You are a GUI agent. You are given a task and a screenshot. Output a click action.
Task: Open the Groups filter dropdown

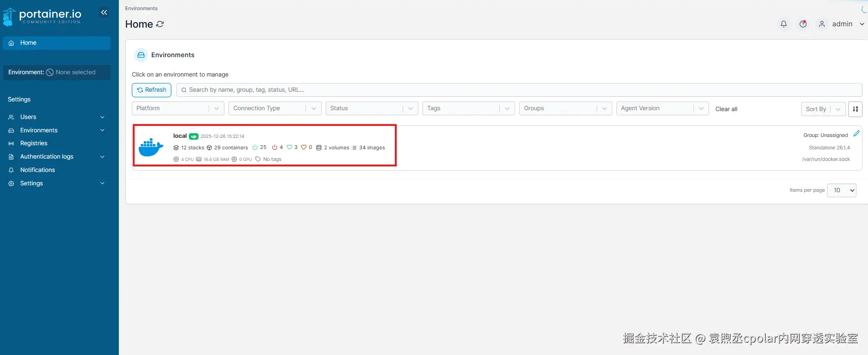(x=566, y=108)
